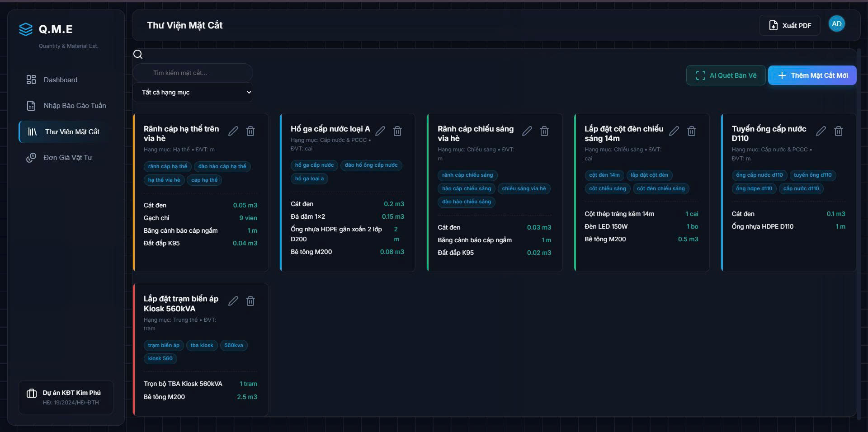The image size is (868, 432).
Task: Click the Ống nhựa HDPE D110 row
Action: click(788, 226)
